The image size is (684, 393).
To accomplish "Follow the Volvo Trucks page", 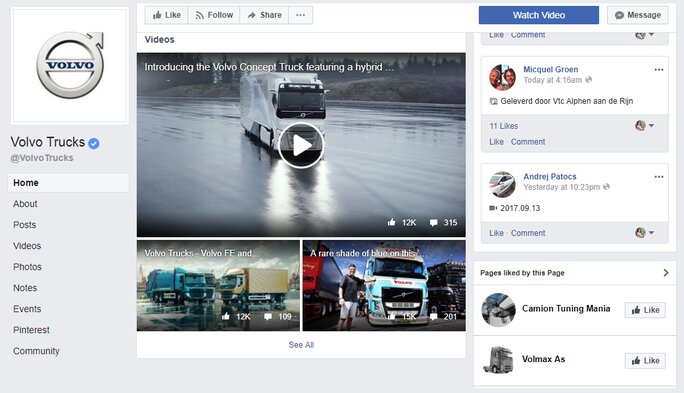I will coord(214,15).
